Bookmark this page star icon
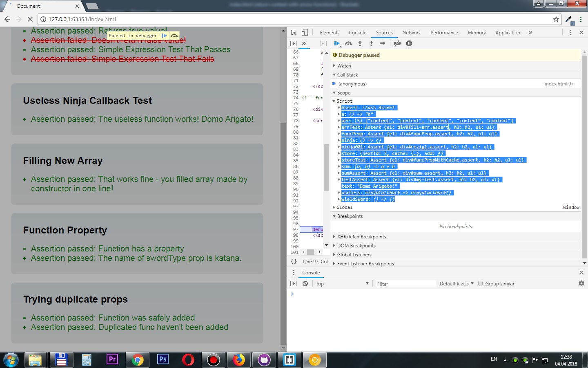Image resolution: width=588 pixels, height=368 pixels. click(x=556, y=19)
